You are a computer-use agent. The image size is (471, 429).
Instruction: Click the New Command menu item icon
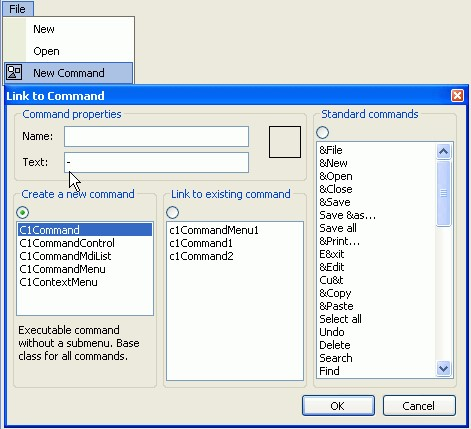(14, 72)
